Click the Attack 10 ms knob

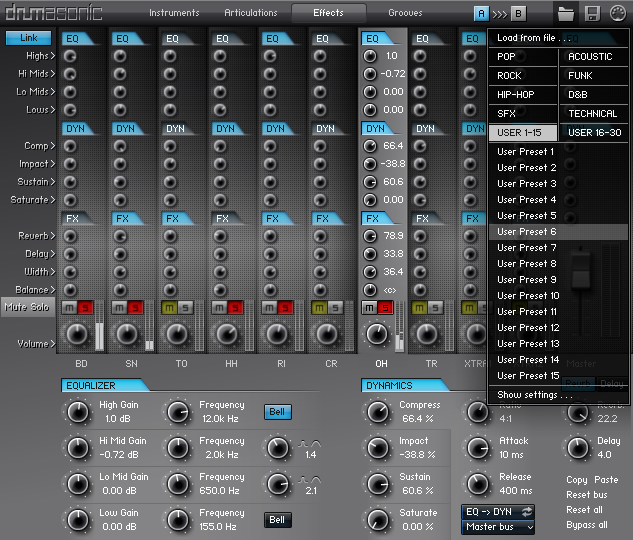pos(478,448)
